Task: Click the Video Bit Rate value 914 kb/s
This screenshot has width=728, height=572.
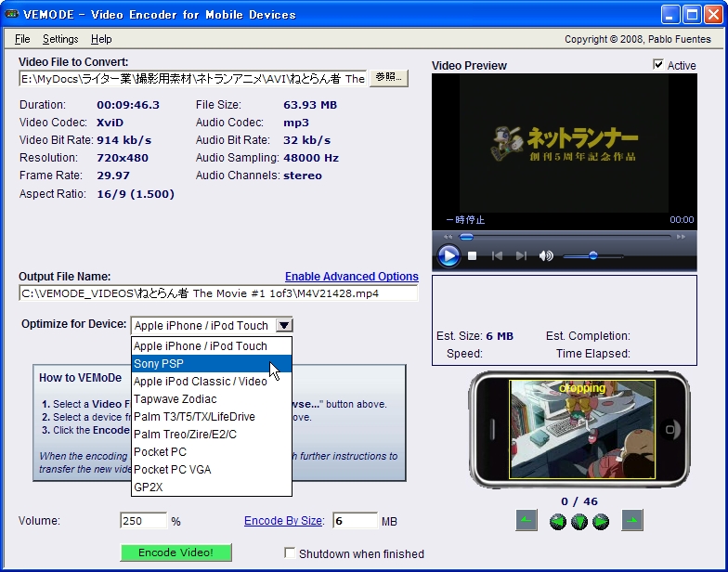Action: (x=124, y=140)
